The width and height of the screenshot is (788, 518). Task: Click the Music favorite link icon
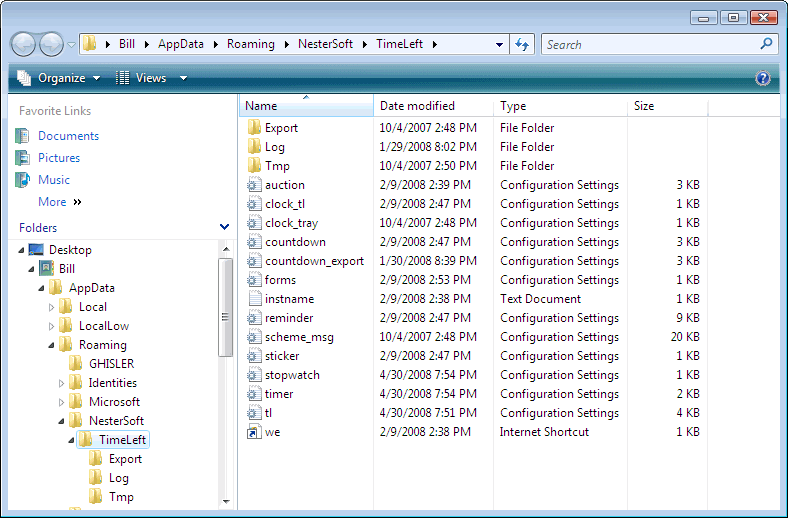[x=22, y=179]
